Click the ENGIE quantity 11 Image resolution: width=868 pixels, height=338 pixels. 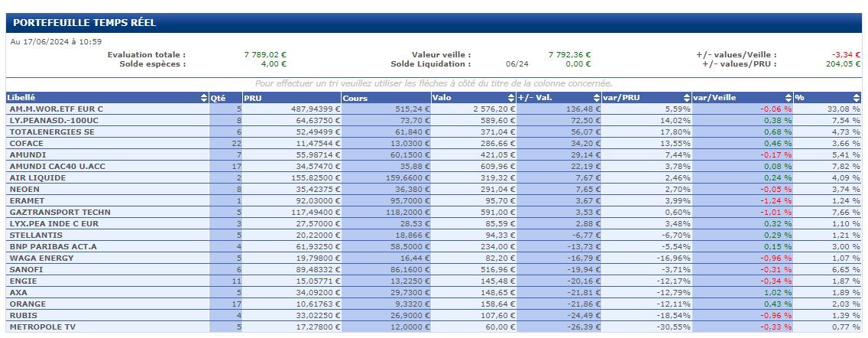tap(236, 281)
